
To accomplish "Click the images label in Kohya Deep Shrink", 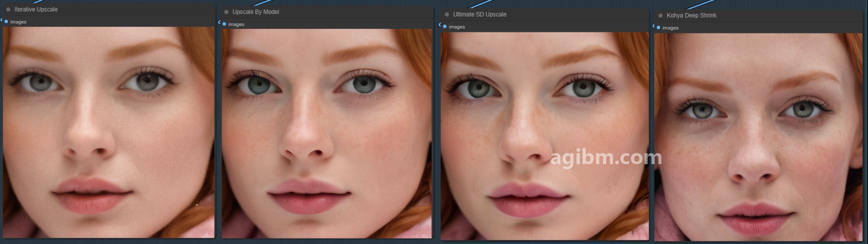I will tap(671, 28).
